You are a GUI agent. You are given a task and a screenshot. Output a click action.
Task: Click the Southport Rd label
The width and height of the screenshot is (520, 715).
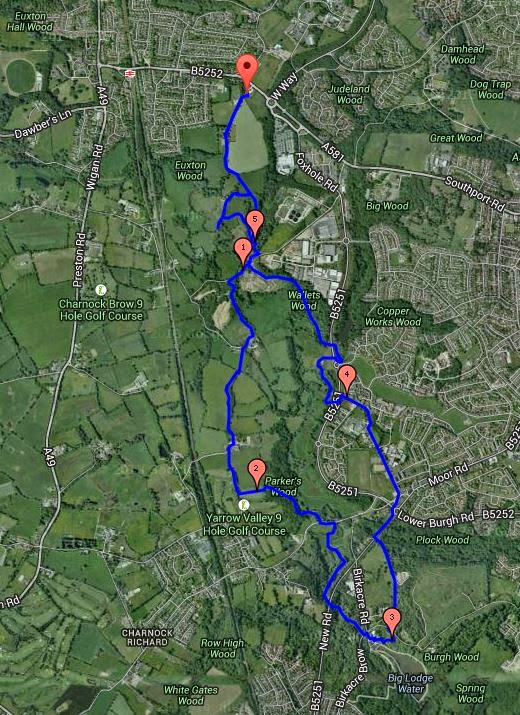[475, 194]
